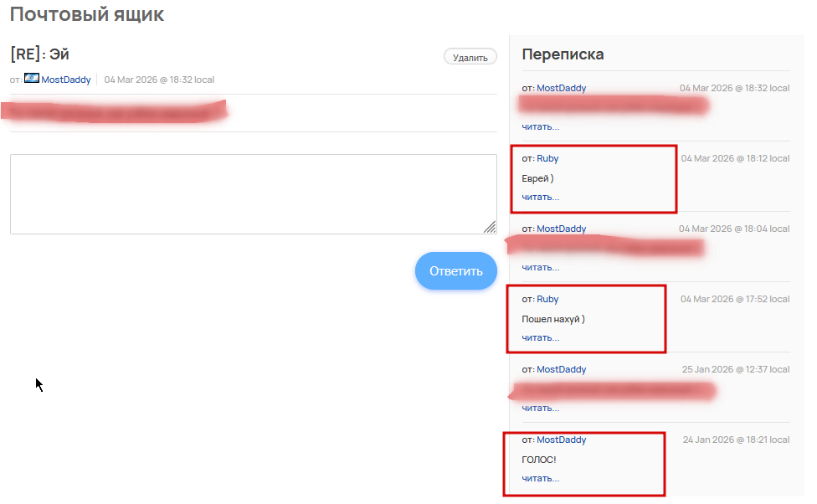Click the Удалить button
This screenshot has height=504, width=817.
tap(470, 57)
